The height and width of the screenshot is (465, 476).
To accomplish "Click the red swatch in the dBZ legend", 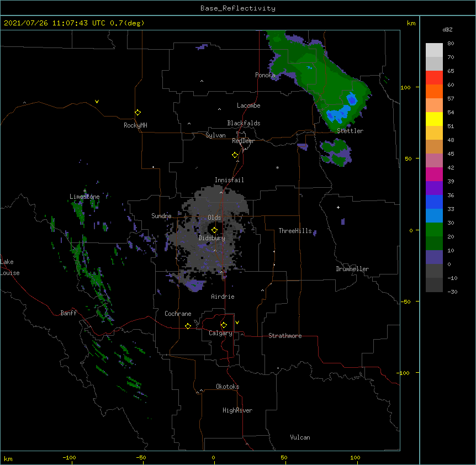I will click(x=434, y=77).
